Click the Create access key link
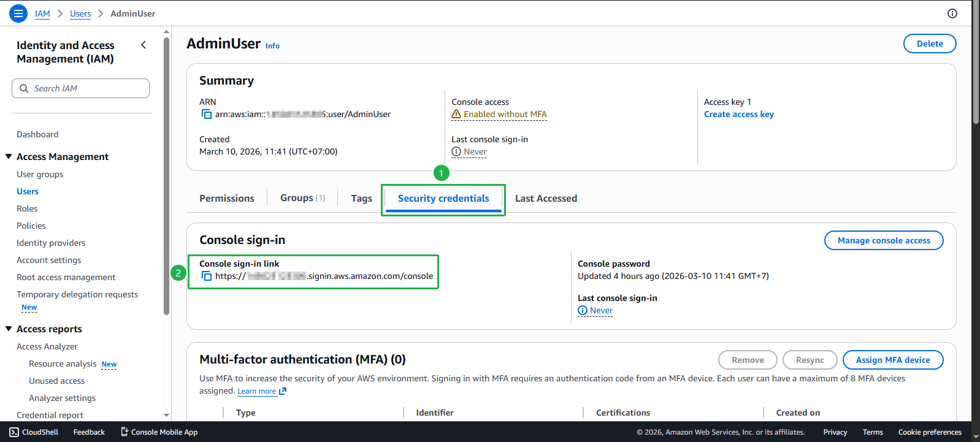Screen dimensions: 980x442 739,114
